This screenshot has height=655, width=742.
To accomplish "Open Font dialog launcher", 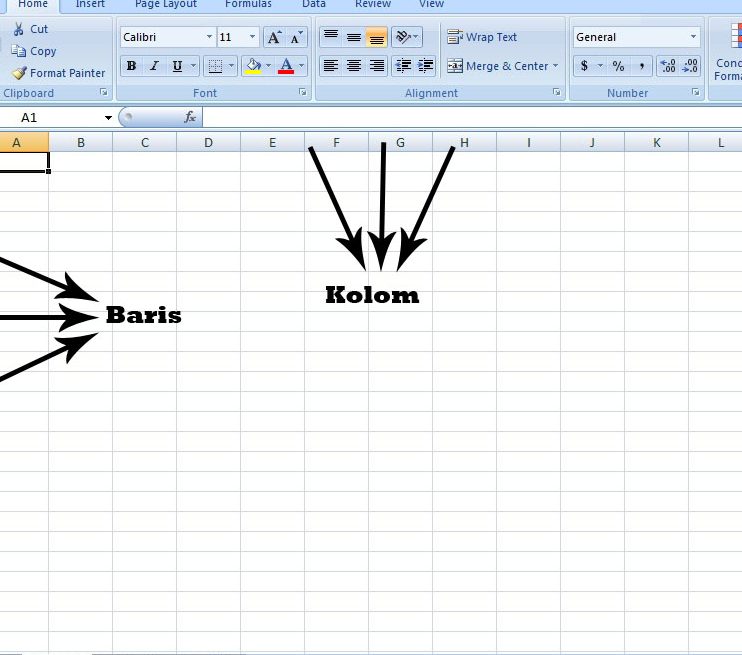I will 302,92.
